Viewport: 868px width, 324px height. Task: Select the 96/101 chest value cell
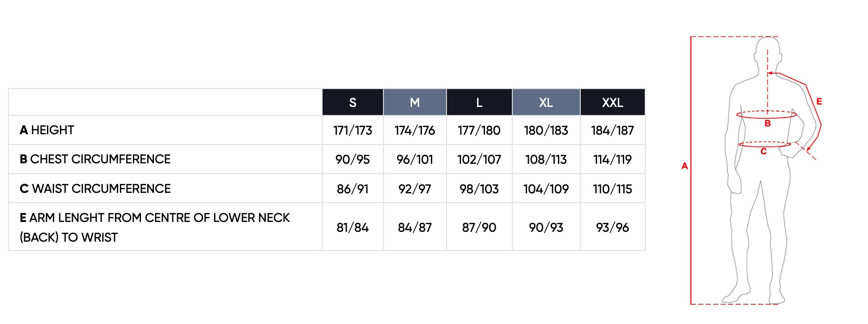pyautogui.click(x=415, y=159)
